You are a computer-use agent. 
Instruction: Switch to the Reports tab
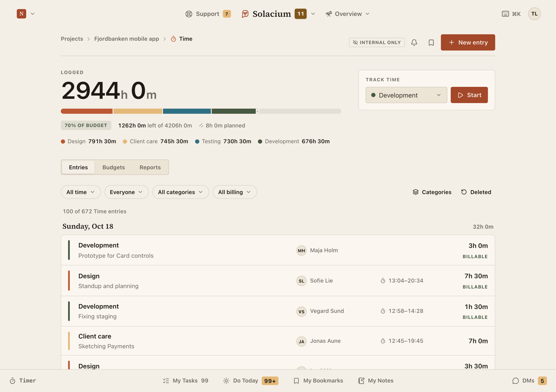pos(150,167)
